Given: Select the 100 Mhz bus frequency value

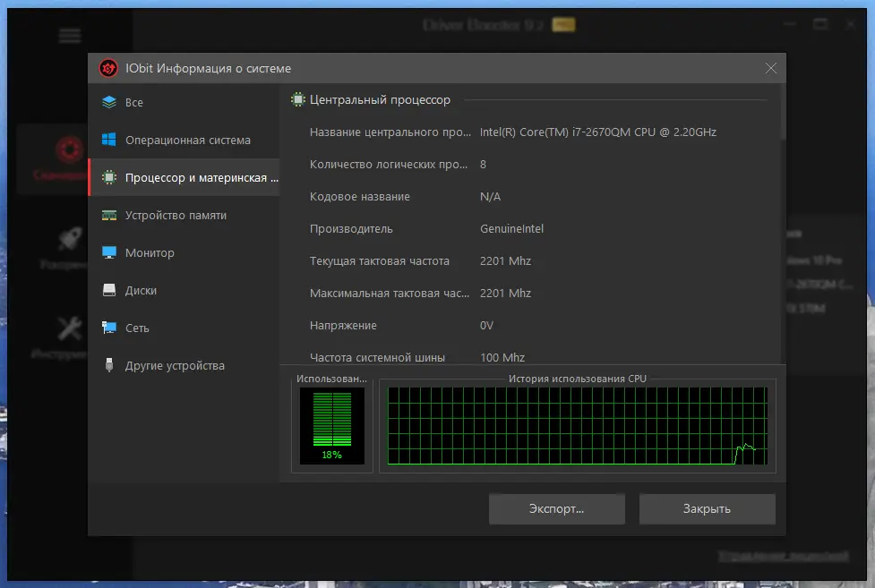Looking at the screenshot, I should point(502,358).
